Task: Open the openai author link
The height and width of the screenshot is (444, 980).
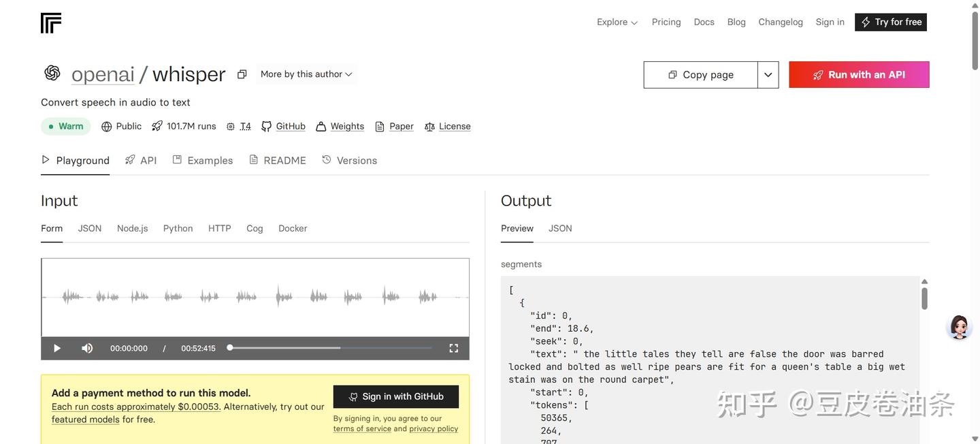Action: pyautogui.click(x=103, y=74)
